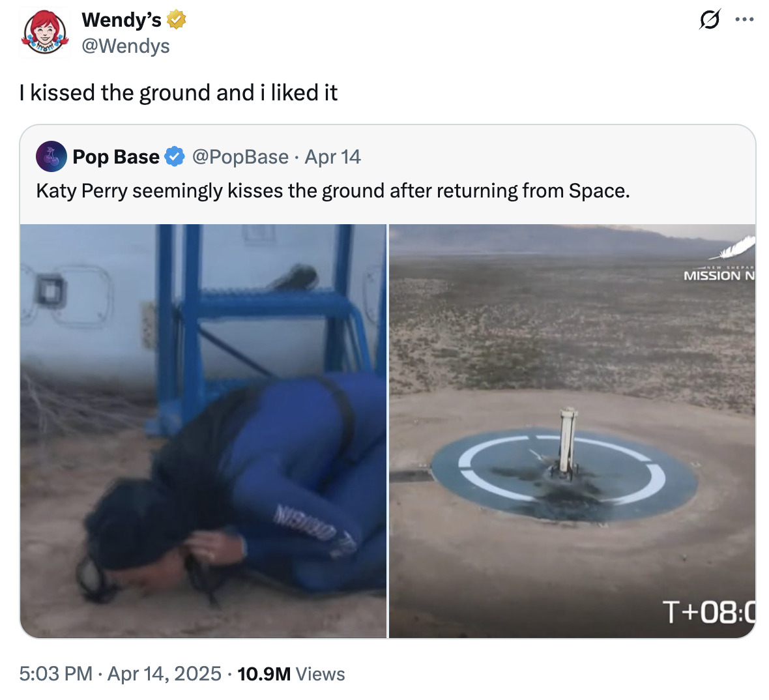Viewport: 769px width, 700px height.
Task: Click the Grok slash icon
Action: [x=710, y=20]
